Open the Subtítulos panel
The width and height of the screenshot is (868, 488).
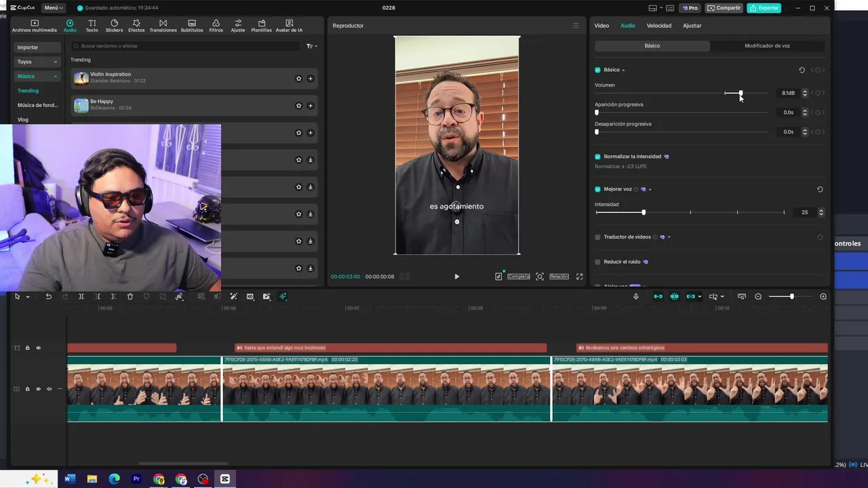click(192, 26)
